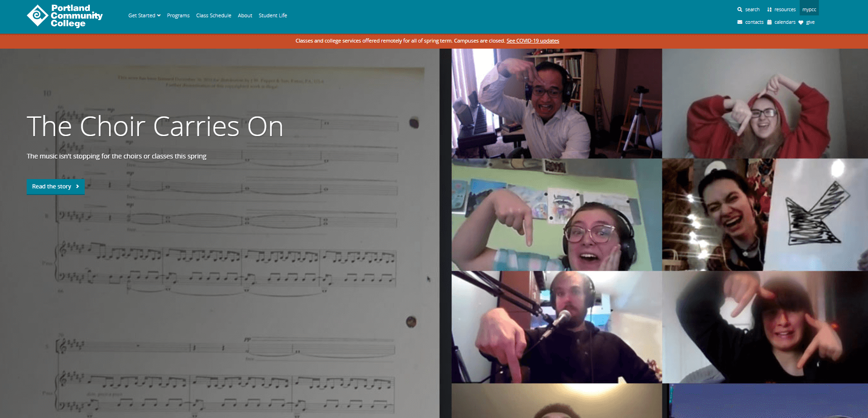The image size is (868, 418).
Task: Click the hand-drawn arrow video tile
Action: (765, 215)
